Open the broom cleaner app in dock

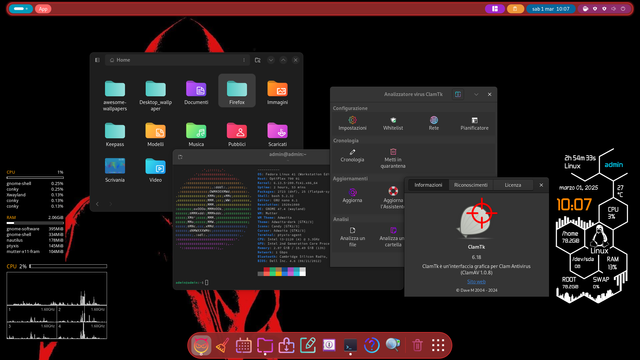point(222,345)
